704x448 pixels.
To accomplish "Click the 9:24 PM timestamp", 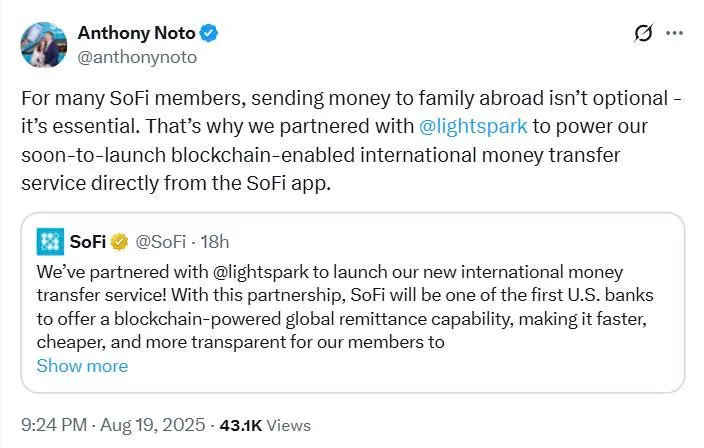I will click(x=54, y=425).
